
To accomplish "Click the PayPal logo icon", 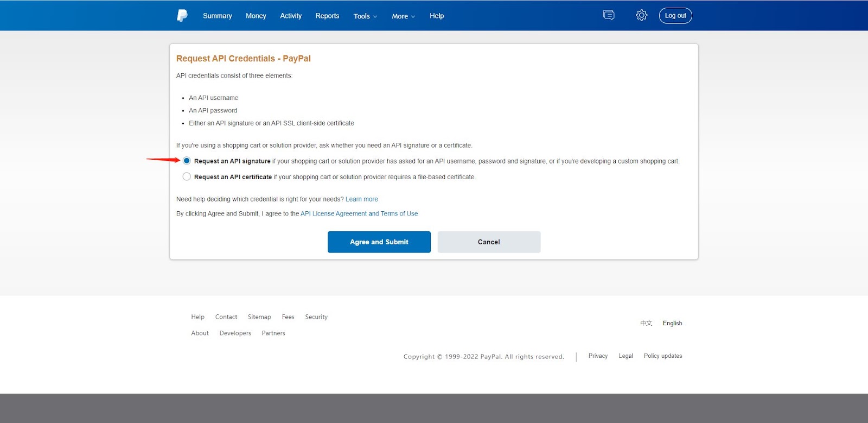I will (x=182, y=16).
